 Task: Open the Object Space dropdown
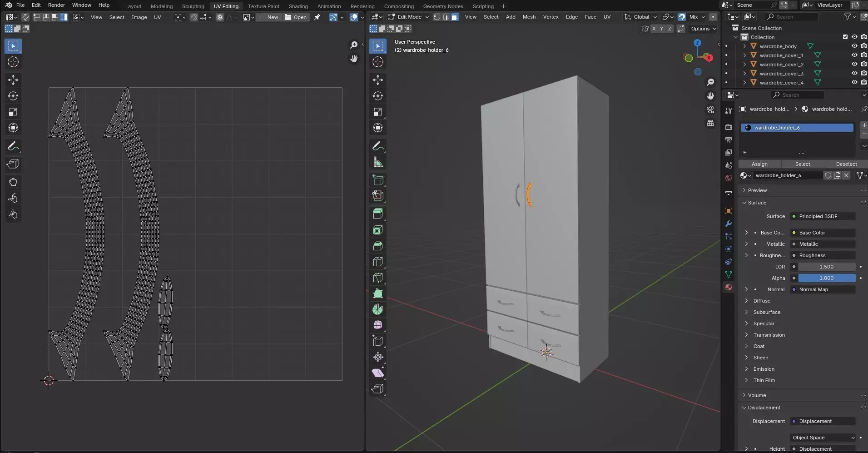pos(823,438)
